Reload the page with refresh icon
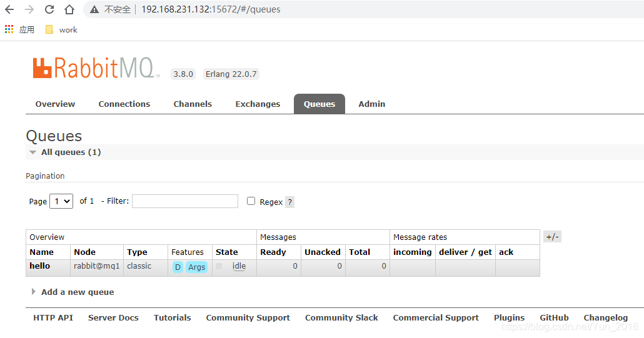This screenshot has height=338, width=644. [x=49, y=9]
